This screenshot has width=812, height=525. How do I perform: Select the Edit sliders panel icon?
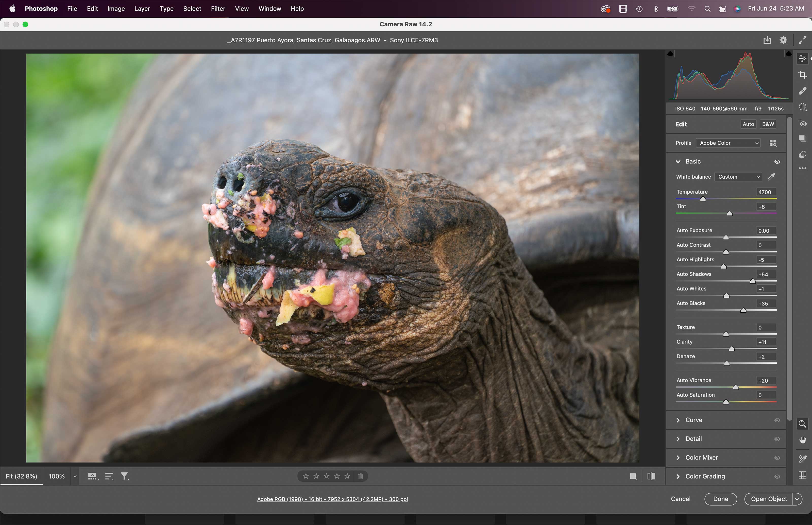pos(802,59)
